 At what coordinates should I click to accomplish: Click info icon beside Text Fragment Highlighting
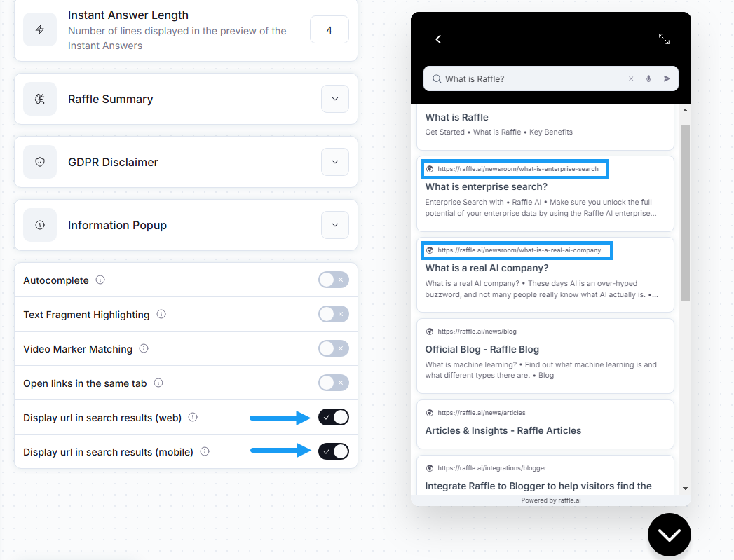coord(161,314)
